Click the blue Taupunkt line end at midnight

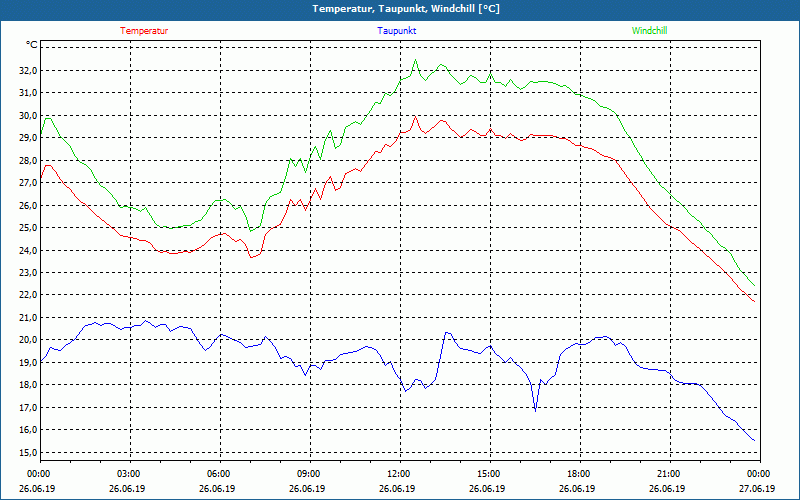(x=755, y=440)
